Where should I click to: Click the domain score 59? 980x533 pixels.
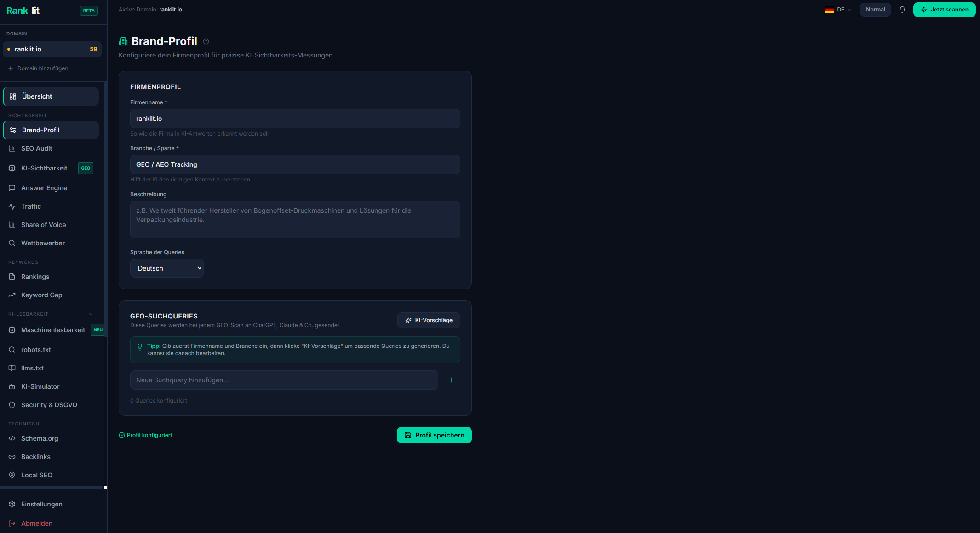click(x=93, y=49)
